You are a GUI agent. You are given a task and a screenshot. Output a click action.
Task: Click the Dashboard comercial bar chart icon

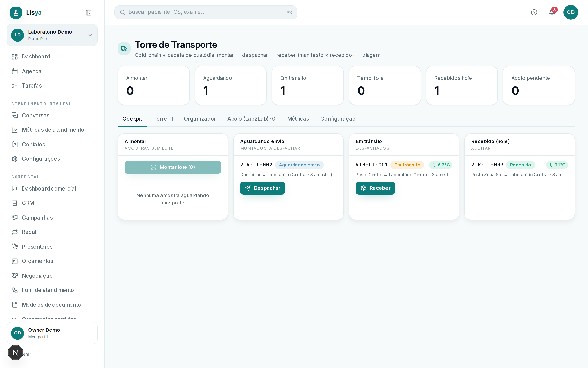tap(14, 189)
